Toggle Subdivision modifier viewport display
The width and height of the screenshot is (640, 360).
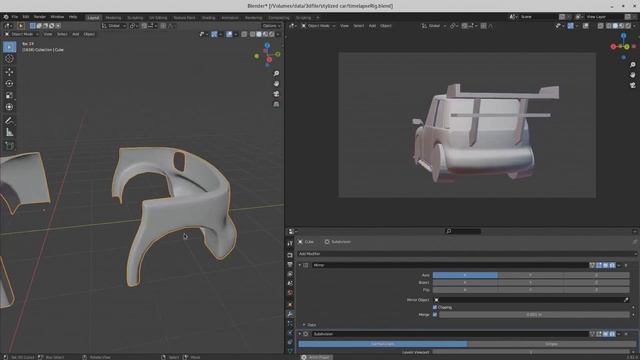[x=606, y=334]
